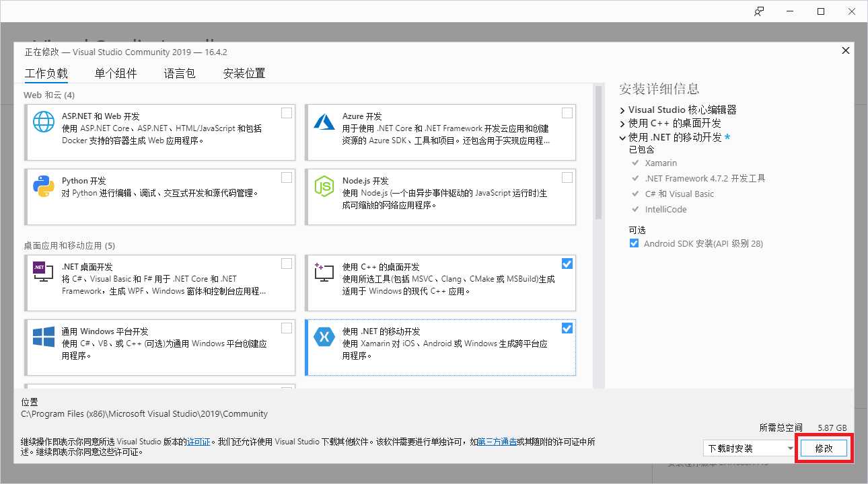Open the 语言包 tab
Image resolution: width=868 pixels, height=484 pixels.
point(180,73)
